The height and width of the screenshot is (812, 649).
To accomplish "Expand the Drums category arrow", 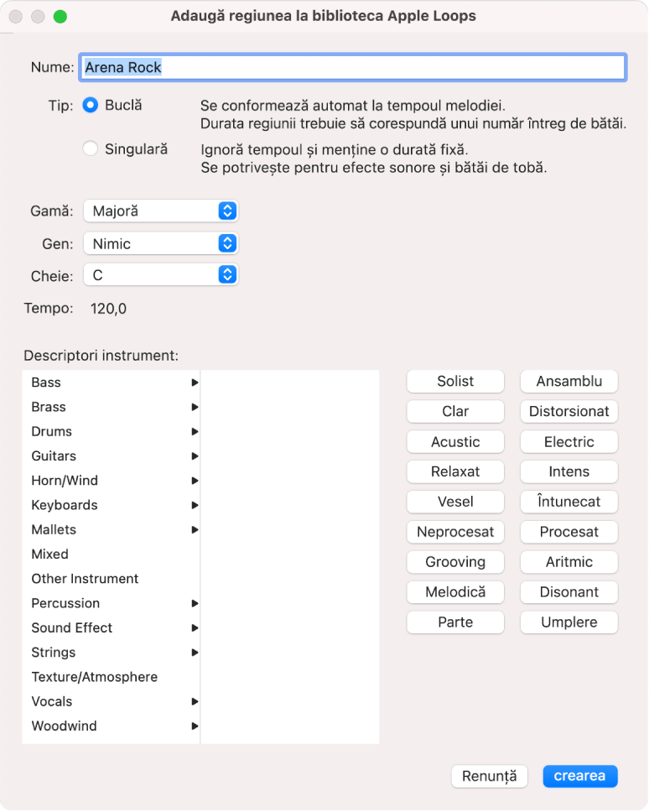I will (195, 431).
